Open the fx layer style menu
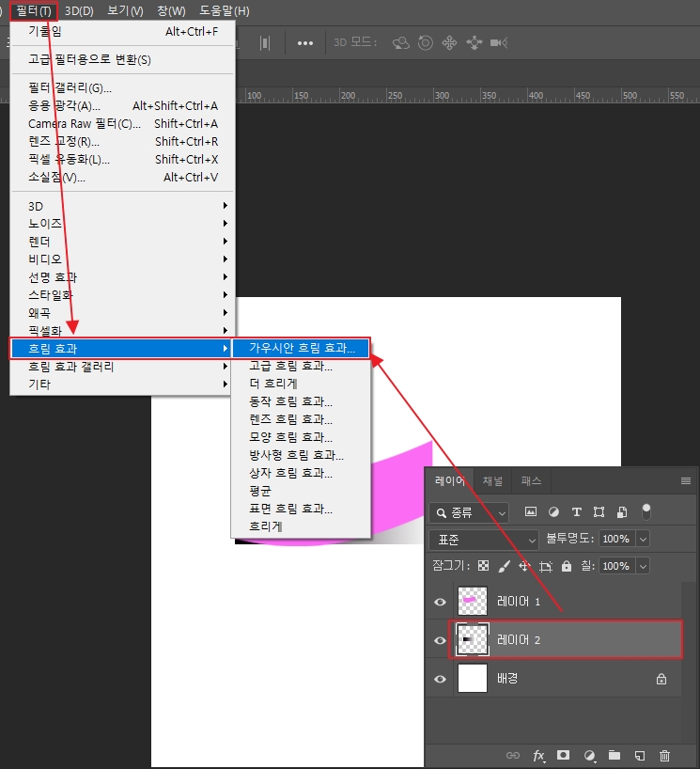This screenshot has height=769, width=700. [x=538, y=755]
